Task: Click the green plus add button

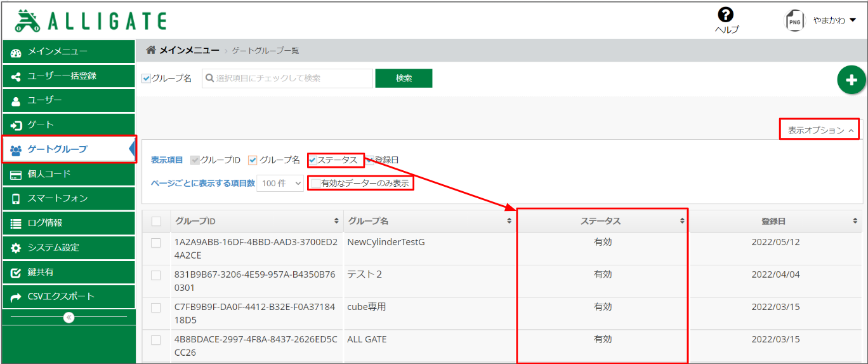Action: pos(851,80)
